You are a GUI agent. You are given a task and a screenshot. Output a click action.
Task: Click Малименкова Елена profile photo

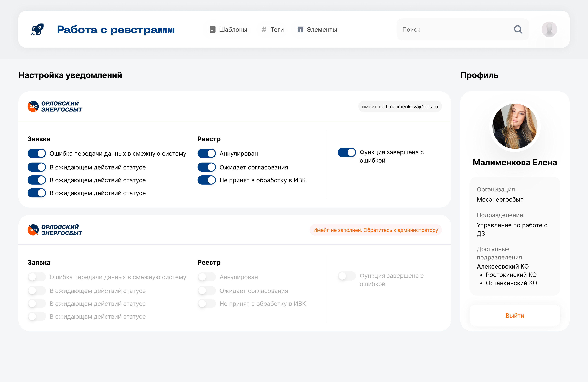pyautogui.click(x=515, y=126)
